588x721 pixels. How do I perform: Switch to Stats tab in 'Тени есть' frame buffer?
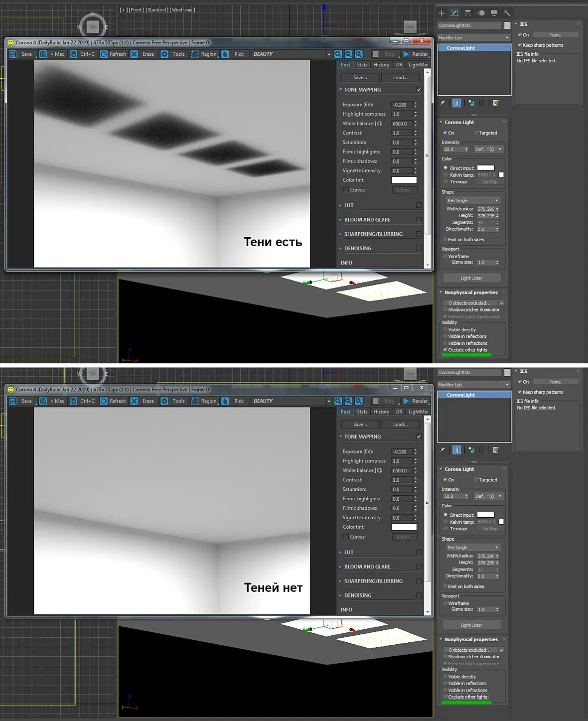point(362,65)
